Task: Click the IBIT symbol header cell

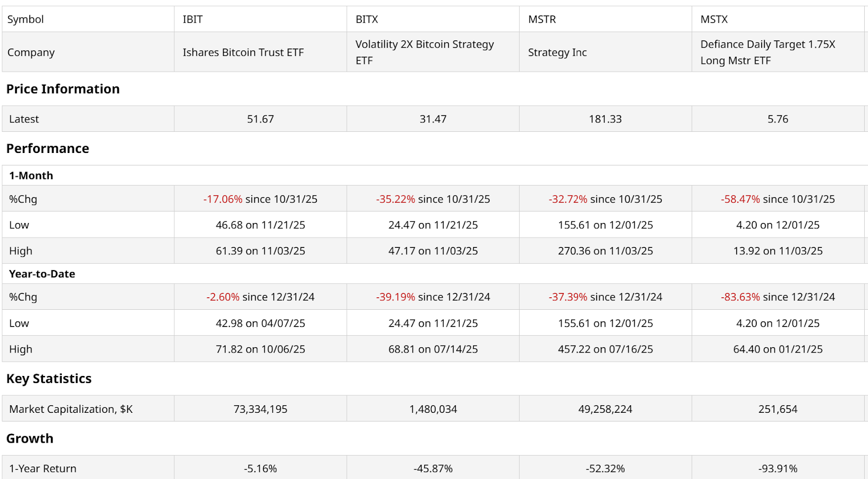Action: pos(193,20)
